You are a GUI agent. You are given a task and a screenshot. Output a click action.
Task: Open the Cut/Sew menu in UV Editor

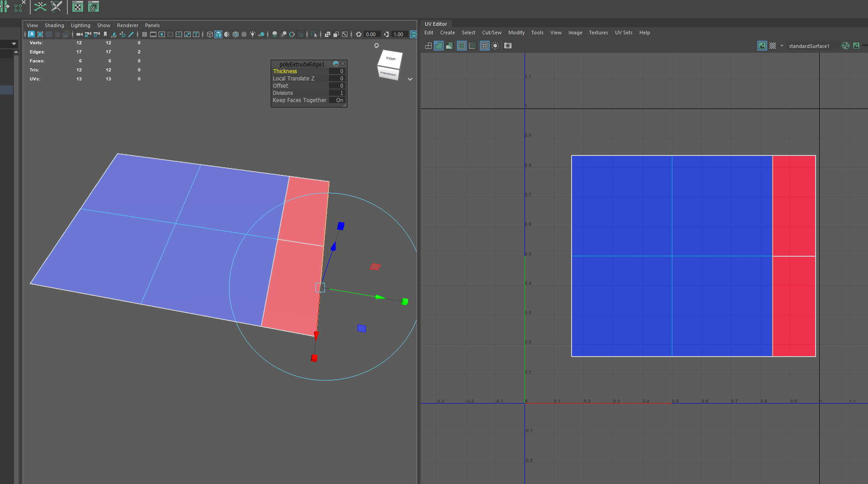[491, 33]
